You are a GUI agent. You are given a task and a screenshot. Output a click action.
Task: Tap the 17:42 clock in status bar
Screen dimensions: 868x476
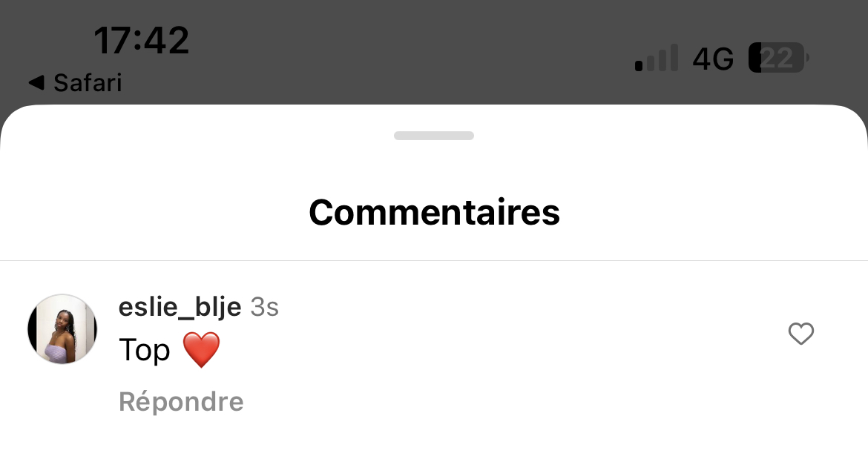click(x=142, y=40)
